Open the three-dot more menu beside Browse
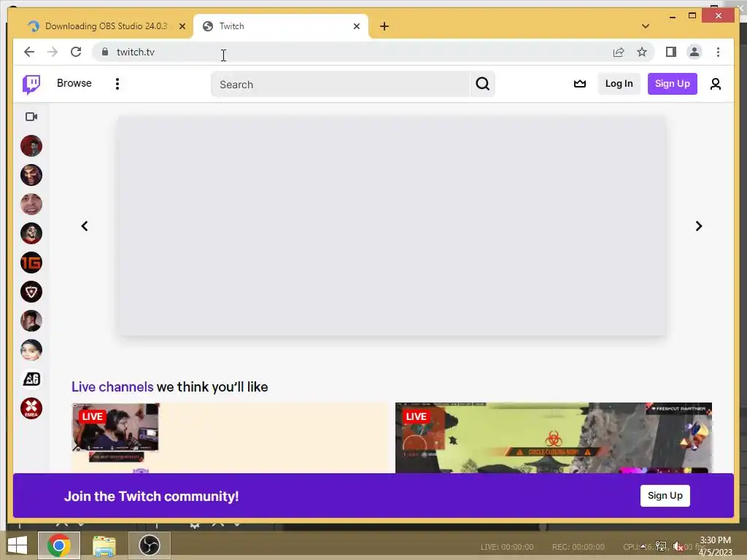 [117, 84]
